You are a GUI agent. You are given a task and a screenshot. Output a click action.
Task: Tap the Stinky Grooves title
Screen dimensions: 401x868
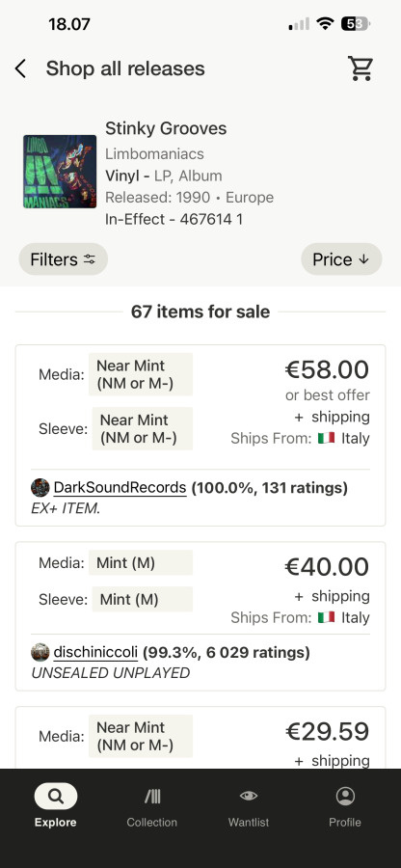[x=166, y=128]
